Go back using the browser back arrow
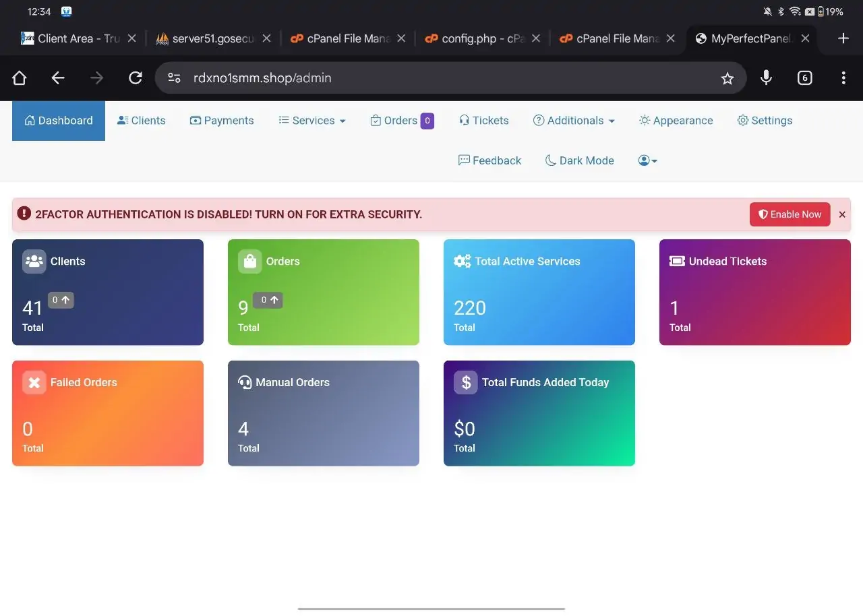The height and width of the screenshot is (616, 863). (58, 78)
